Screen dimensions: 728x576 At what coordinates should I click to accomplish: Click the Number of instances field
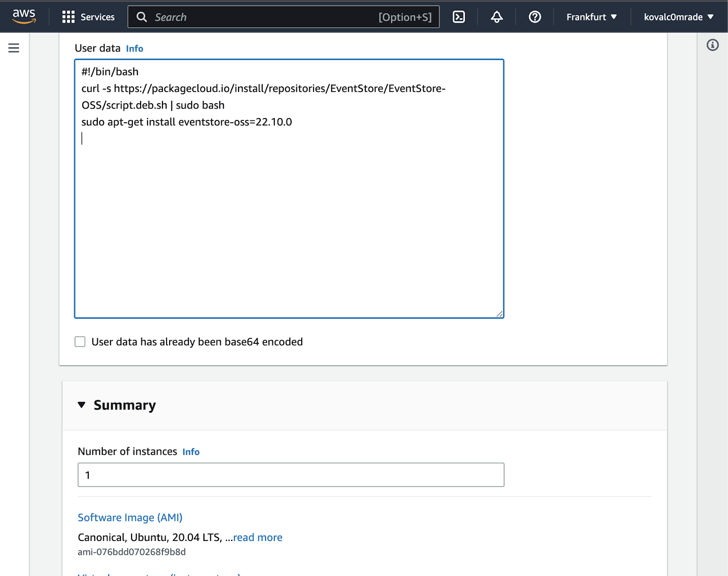point(291,475)
